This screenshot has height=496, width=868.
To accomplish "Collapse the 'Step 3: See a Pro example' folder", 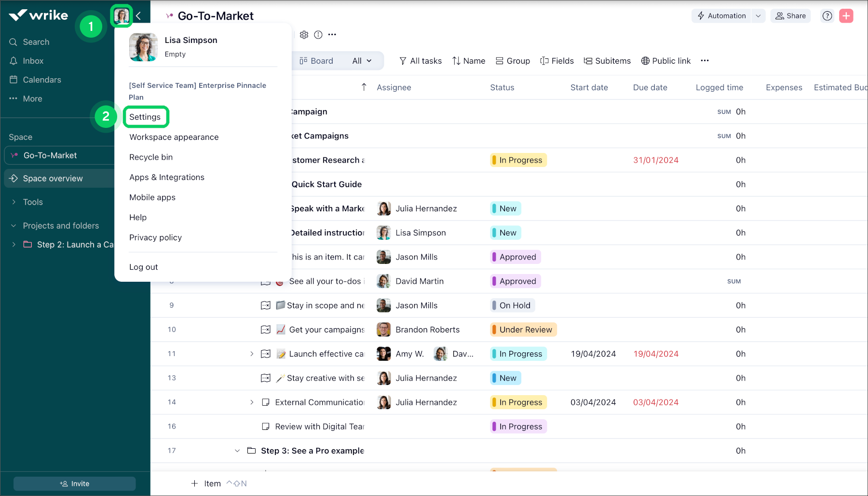I will pos(237,450).
